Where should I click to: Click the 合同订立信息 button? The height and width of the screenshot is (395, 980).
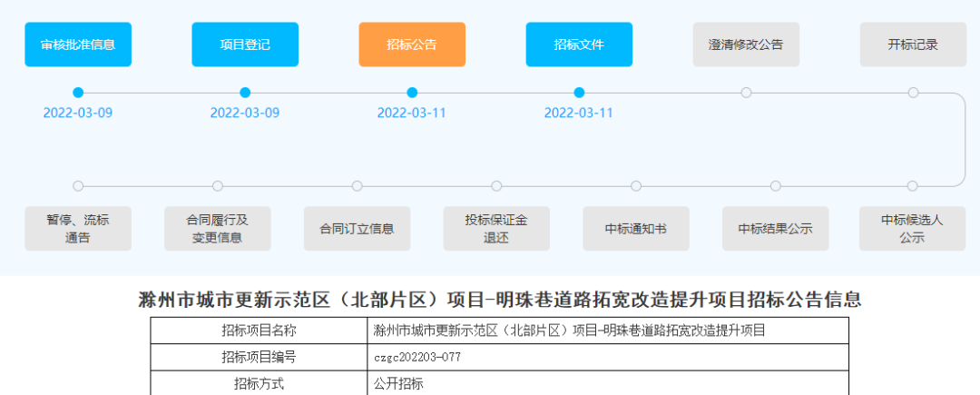pos(357,229)
